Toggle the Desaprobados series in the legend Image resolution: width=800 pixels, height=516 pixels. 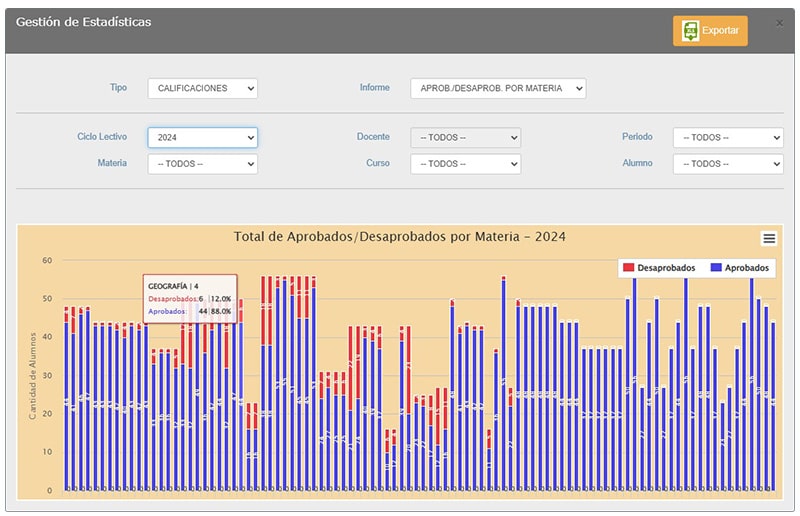click(659, 268)
